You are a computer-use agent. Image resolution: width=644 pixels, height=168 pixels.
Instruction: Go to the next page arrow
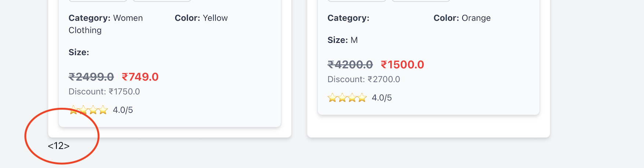67,146
